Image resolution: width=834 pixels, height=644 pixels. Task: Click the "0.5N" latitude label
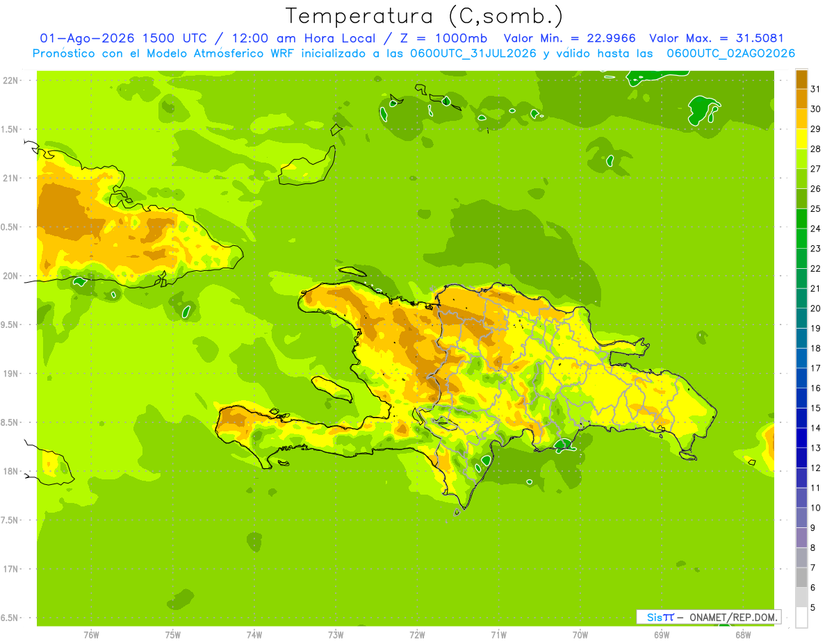(10, 227)
